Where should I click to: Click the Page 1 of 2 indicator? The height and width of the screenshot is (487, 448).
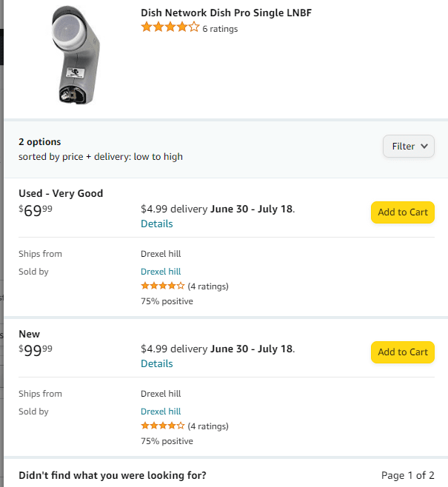tap(407, 475)
